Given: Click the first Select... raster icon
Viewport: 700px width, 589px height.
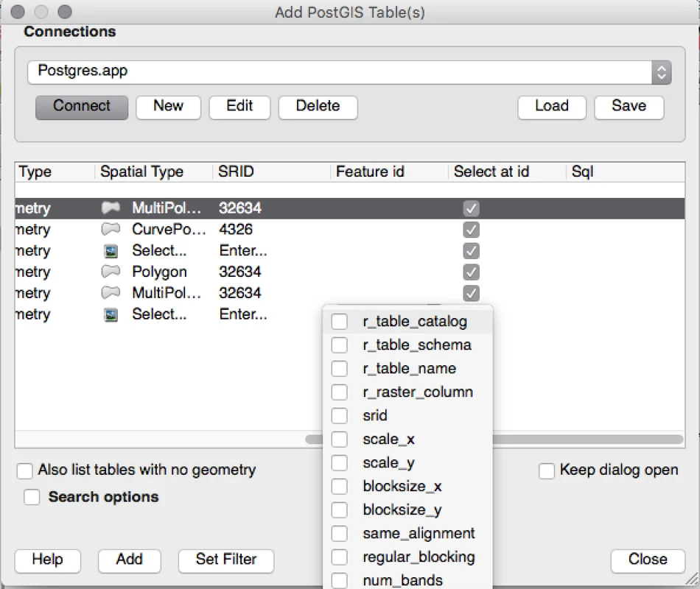Looking at the screenshot, I should pyautogui.click(x=111, y=251).
